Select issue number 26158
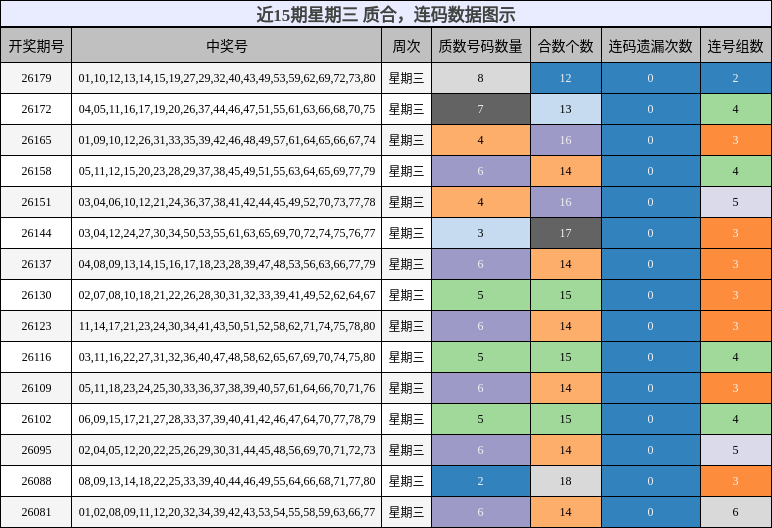 pos(36,171)
